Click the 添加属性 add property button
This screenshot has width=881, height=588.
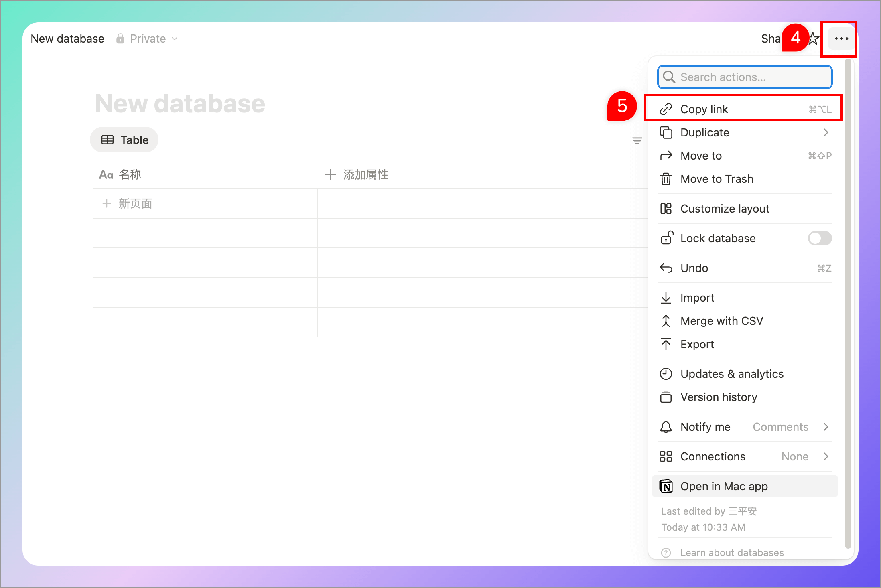(357, 174)
